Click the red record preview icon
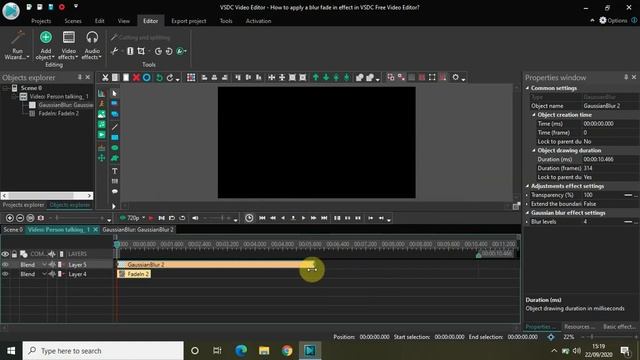 coord(151,218)
